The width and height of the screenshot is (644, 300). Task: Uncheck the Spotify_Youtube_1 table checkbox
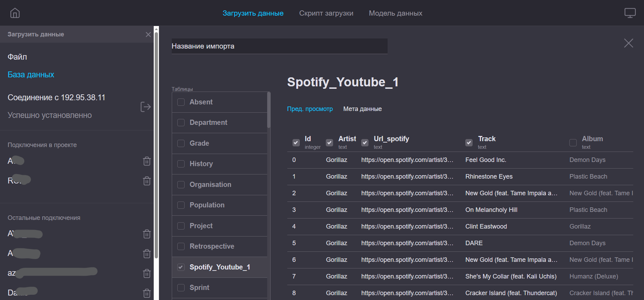pyautogui.click(x=181, y=267)
